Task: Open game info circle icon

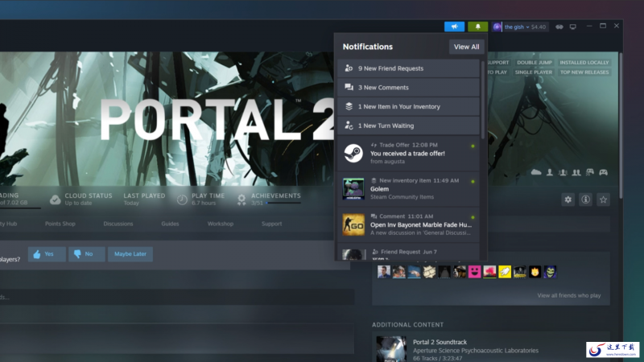Action: [x=586, y=200]
